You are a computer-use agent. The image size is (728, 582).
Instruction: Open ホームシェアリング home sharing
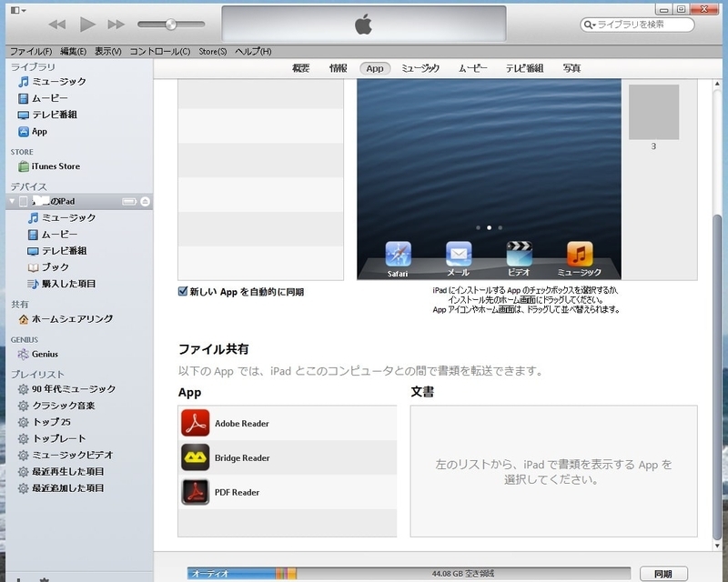(66, 319)
